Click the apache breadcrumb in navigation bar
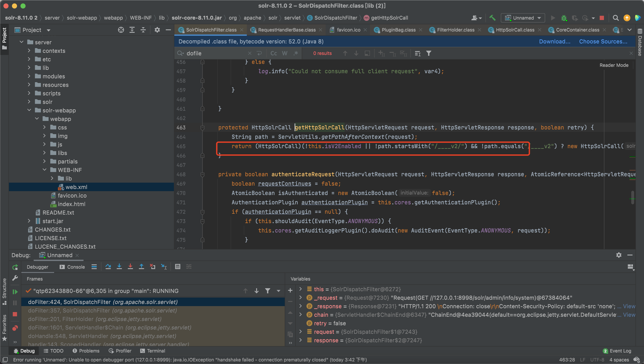This screenshot has width=644, height=364. pyautogui.click(x=252, y=18)
